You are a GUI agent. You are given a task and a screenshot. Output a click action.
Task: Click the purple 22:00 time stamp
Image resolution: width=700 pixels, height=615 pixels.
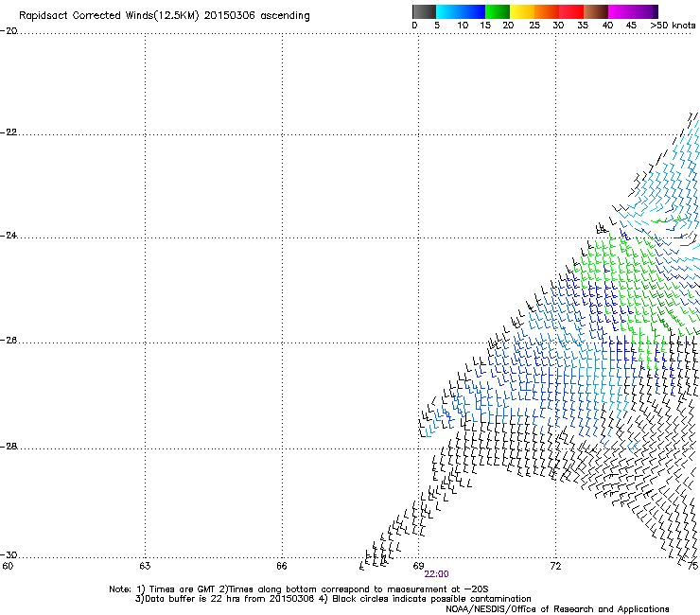(437, 574)
